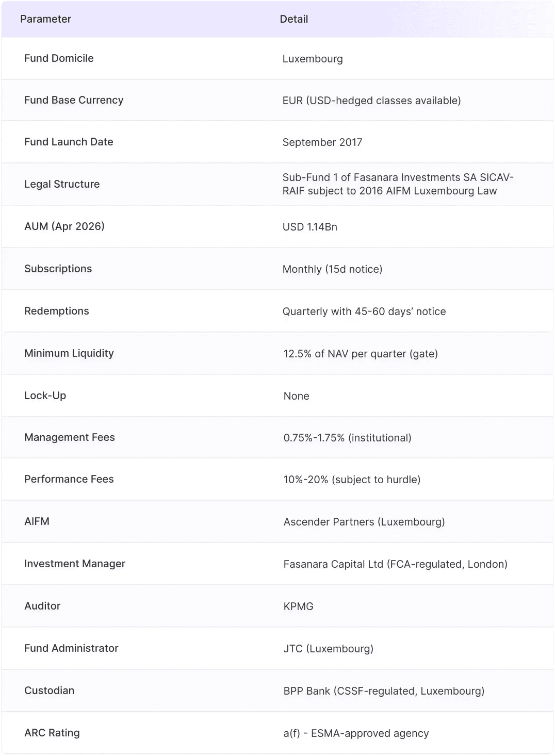This screenshot has height=756, width=555.
Task: Click the Luxembourg domicile value
Action: click(313, 59)
